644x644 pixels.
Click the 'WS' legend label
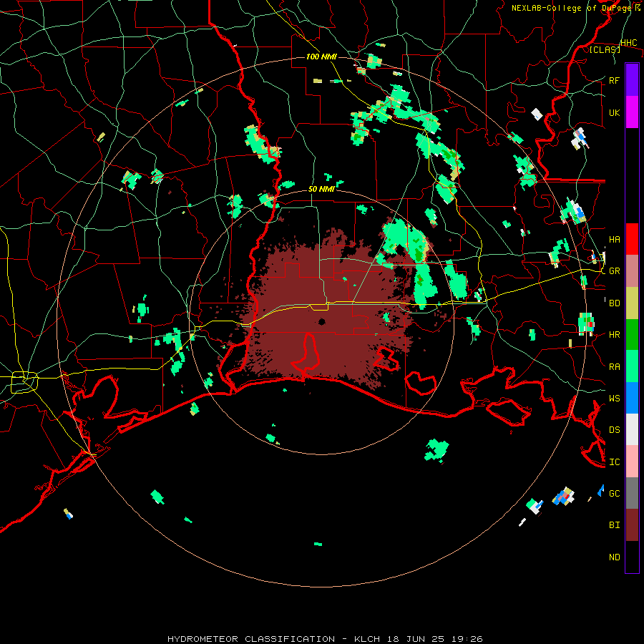click(615, 399)
